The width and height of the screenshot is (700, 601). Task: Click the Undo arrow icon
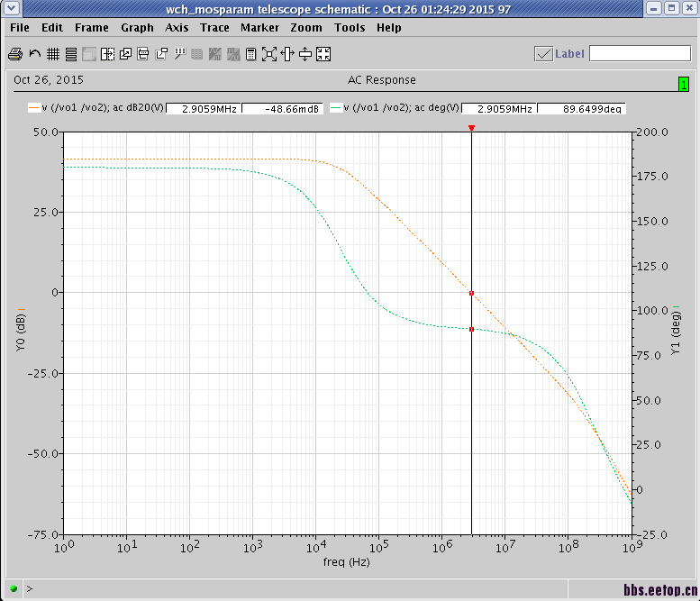(x=35, y=54)
